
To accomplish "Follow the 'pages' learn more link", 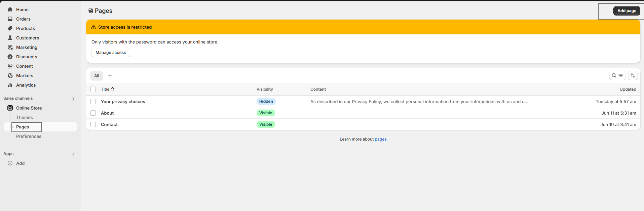I will [380, 139].
